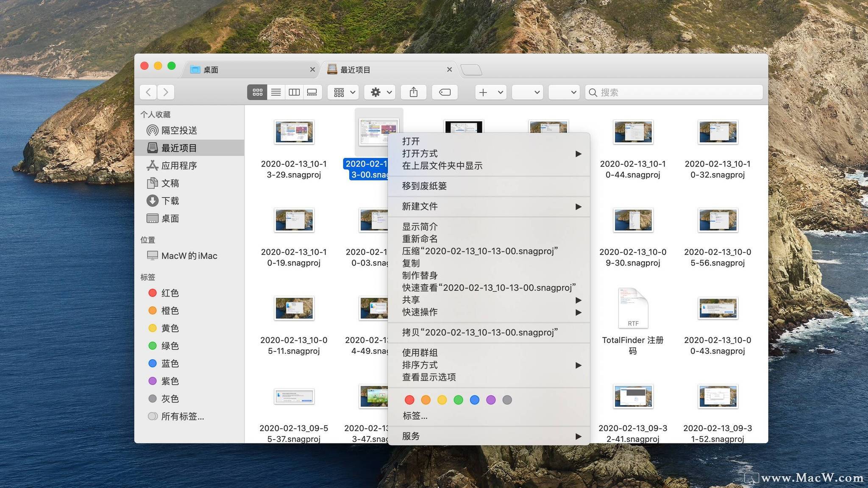Open the first empty toolbar dropdown
868x488 pixels.
pos(527,92)
